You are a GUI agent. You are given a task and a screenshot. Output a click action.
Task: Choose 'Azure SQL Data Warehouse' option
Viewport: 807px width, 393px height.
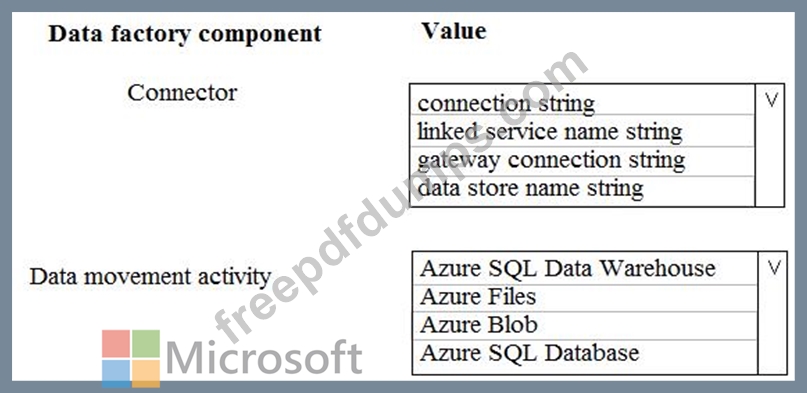coord(585,269)
